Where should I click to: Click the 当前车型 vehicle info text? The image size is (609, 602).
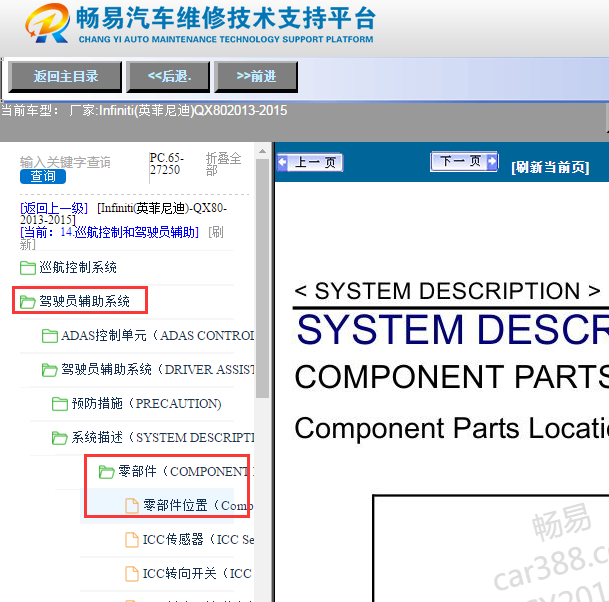(144, 111)
